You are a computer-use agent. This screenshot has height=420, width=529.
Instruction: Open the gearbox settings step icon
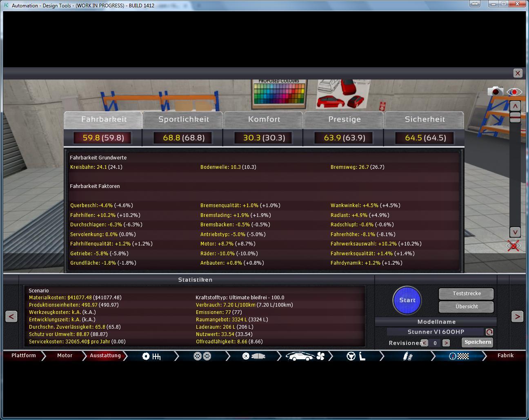click(x=151, y=356)
